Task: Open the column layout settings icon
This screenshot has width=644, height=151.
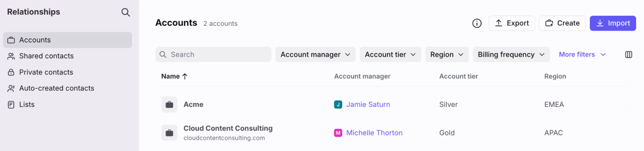Action: pyautogui.click(x=629, y=54)
